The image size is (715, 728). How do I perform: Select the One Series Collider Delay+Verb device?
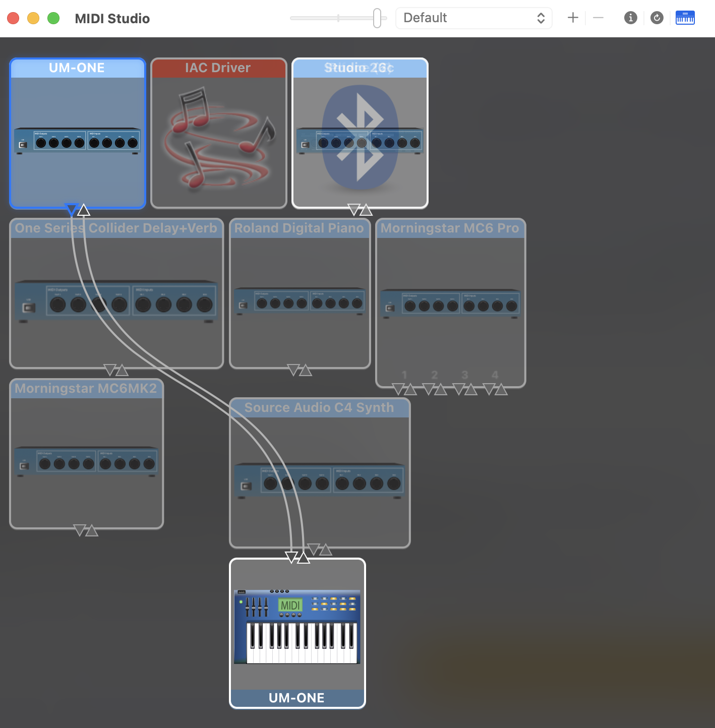[x=116, y=293]
